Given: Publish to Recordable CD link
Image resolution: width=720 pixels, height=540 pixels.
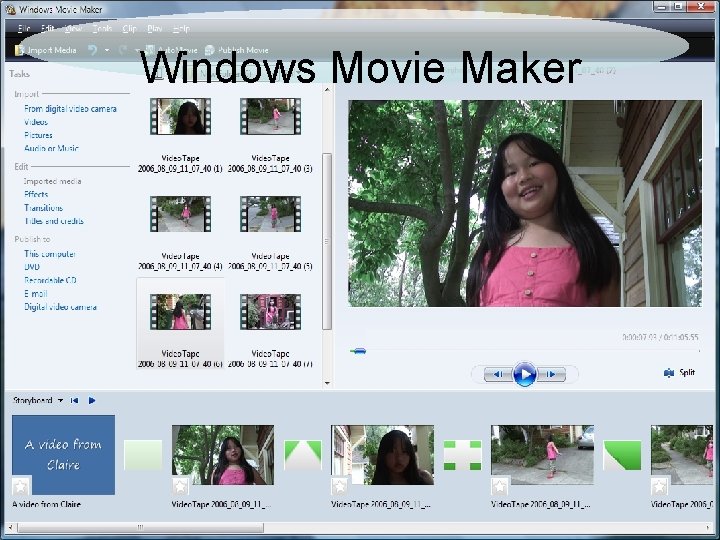Looking at the screenshot, I should click(50, 280).
